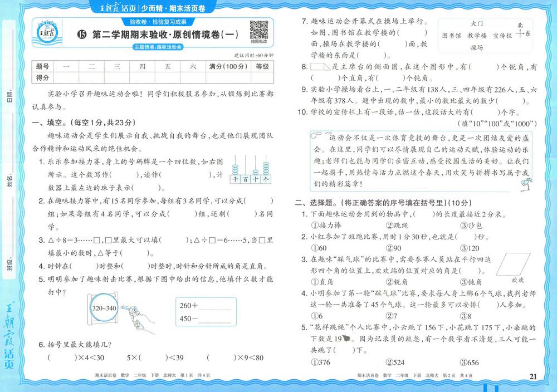The image size is (557, 392).
Task: Click the 主题情境:趣味运动会 label
Action: tap(158, 47)
